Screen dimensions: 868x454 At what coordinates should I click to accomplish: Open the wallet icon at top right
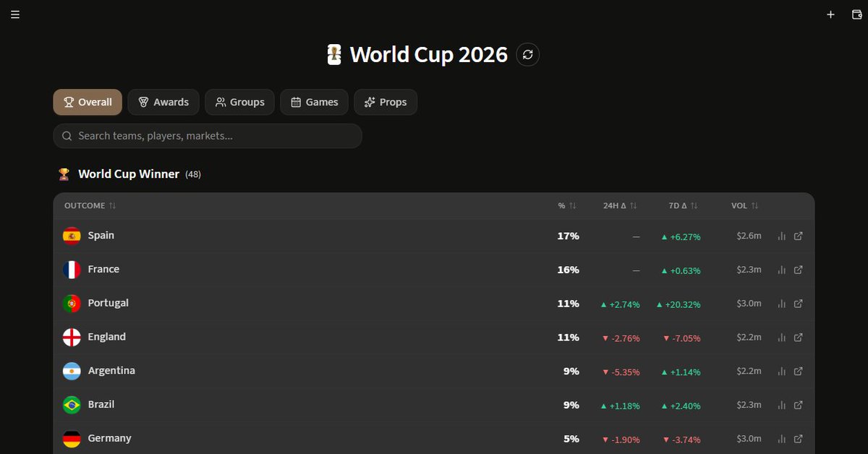click(857, 14)
